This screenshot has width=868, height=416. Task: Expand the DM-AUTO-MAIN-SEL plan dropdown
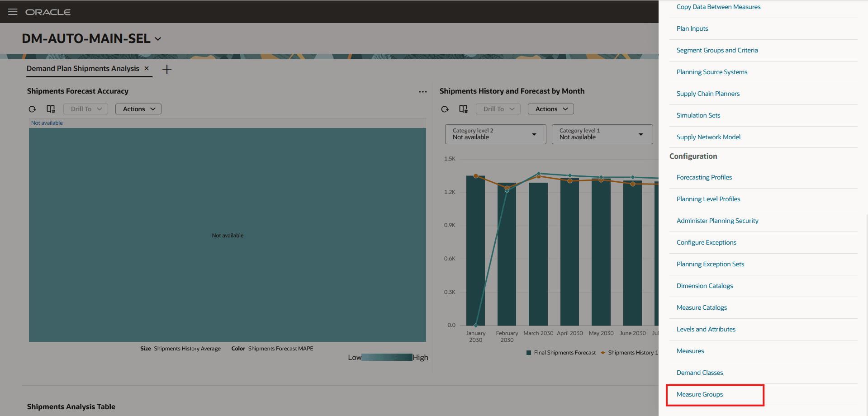(158, 39)
